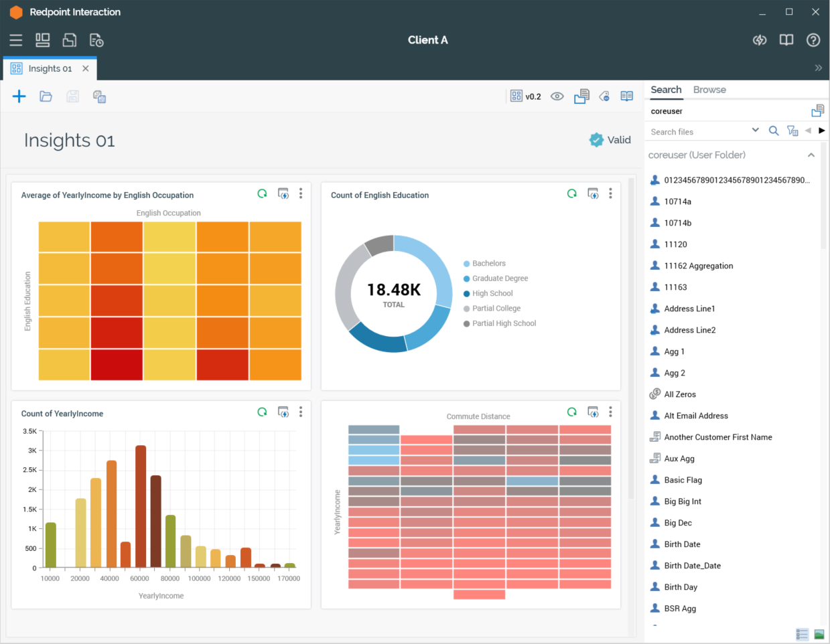Click the search magnifier icon
The width and height of the screenshot is (830, 644).
[773, 131]
